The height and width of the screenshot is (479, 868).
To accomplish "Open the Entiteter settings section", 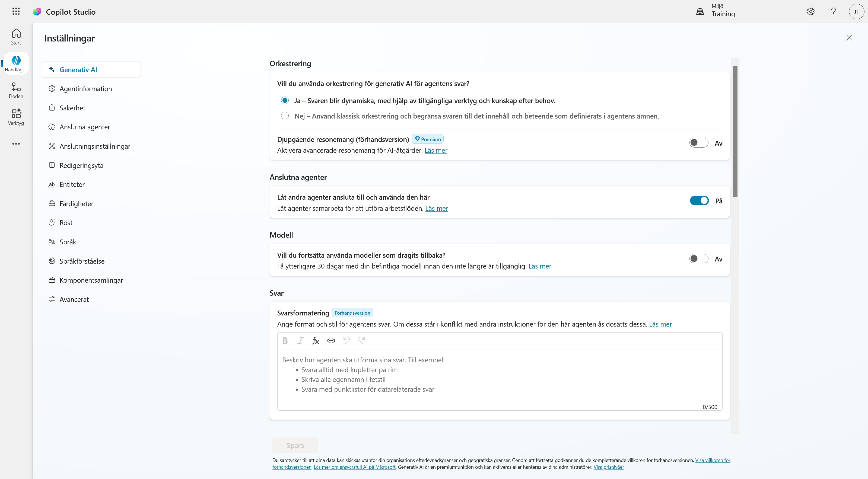I will (91, 184).
